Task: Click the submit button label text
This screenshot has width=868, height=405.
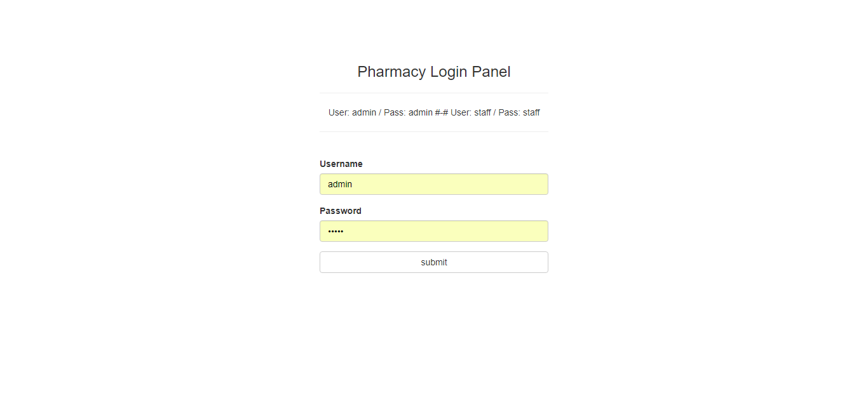Action: coord(434,262)
